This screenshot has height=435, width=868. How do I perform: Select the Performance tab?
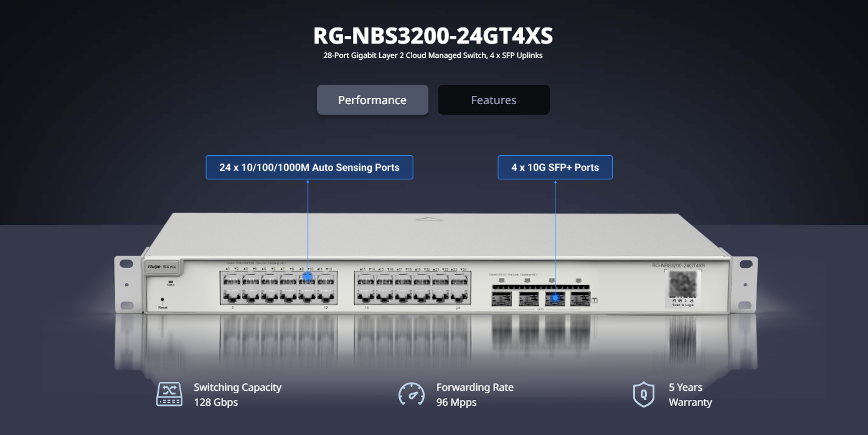(x=372, y=100)
